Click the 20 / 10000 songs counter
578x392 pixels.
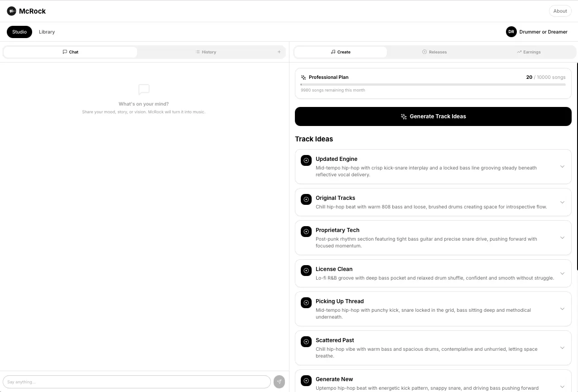coord(546,77)
